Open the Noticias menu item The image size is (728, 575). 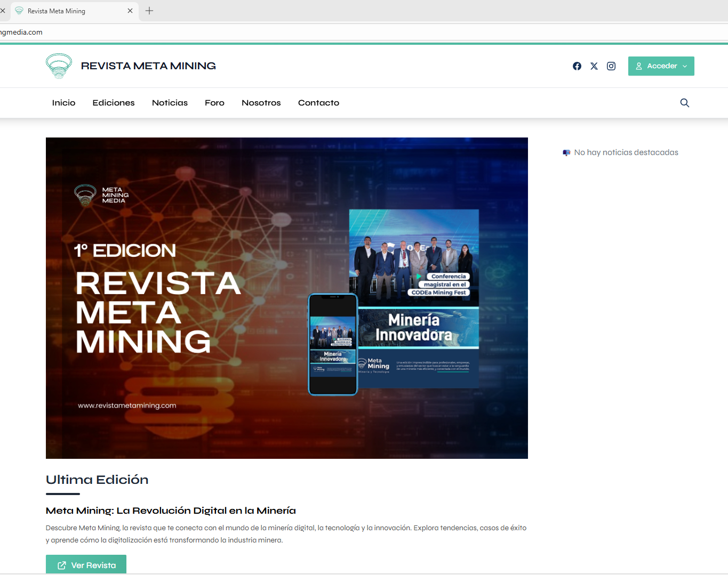170,103
